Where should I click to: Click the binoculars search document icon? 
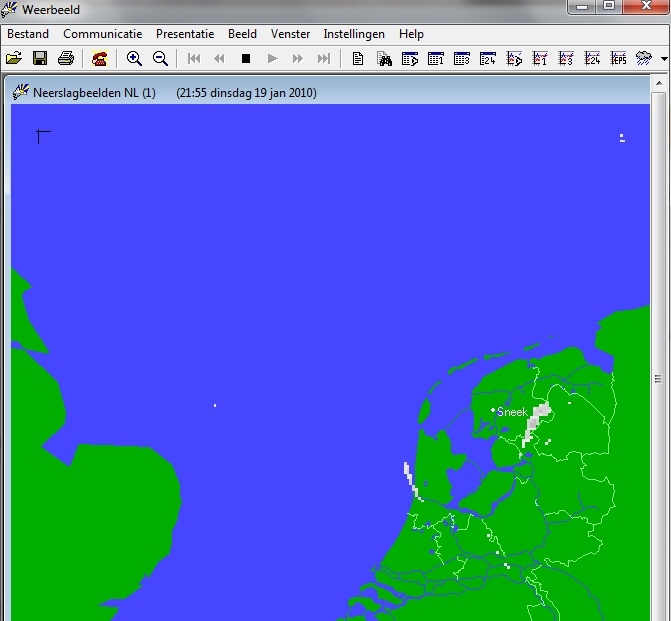(384, 59)
